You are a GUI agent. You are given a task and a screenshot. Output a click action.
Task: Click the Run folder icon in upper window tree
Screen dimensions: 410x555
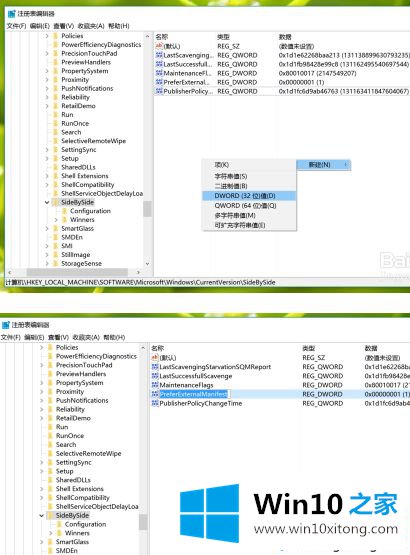point(56,115)
